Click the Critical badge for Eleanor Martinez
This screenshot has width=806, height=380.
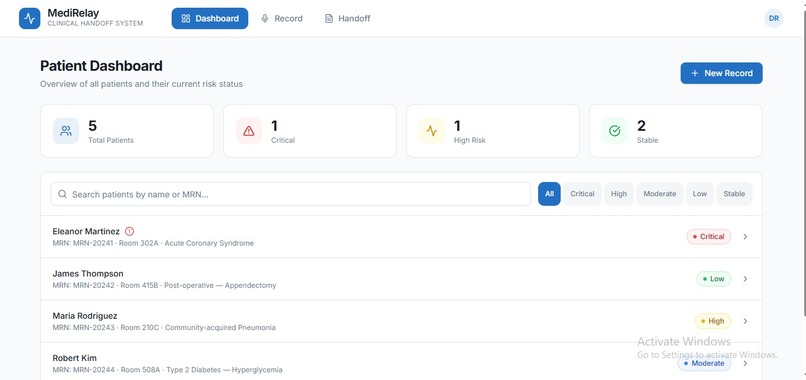click(x=708, y=237)
